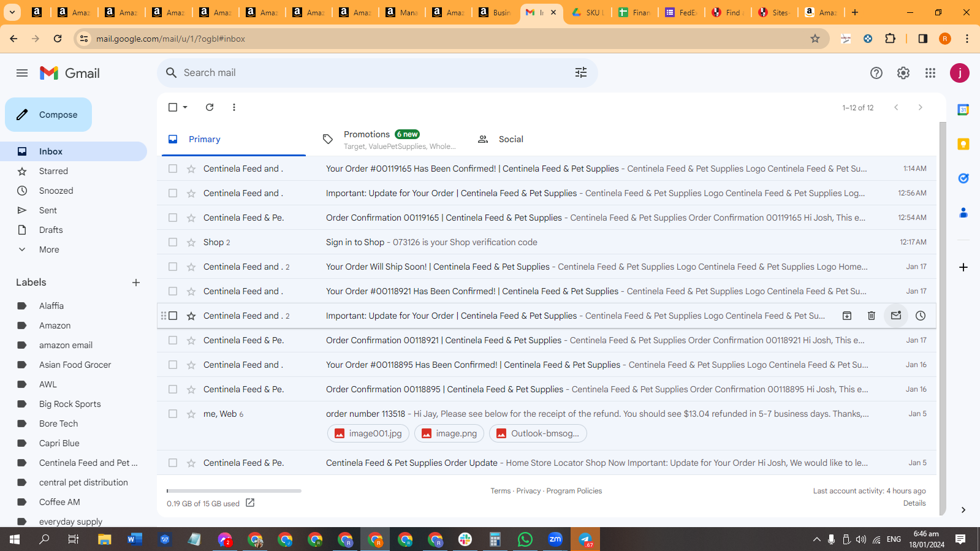
Task: Click the mail list vertical scrollbar
Action: click(x=943, y=319)
